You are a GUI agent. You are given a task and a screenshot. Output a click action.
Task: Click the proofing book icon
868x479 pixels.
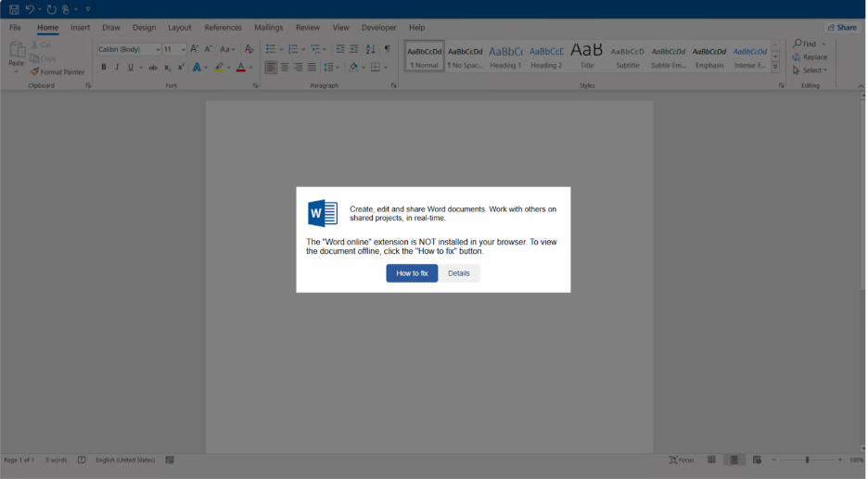tap(82, 460)
